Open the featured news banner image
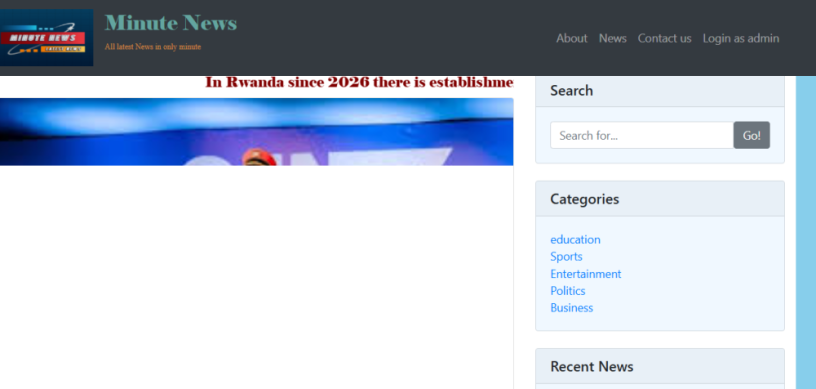 (257, 132)
